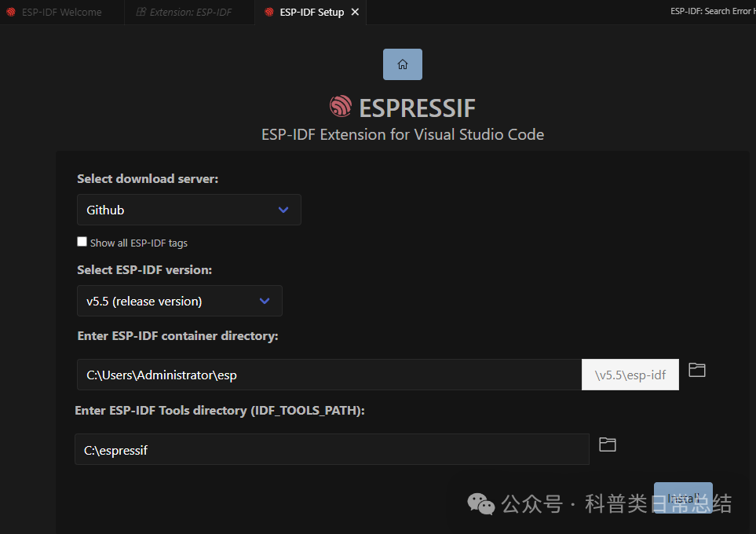Viewport: 756px width, 534px height.
Task: Click the home icon button
Action: pos(403,64)
